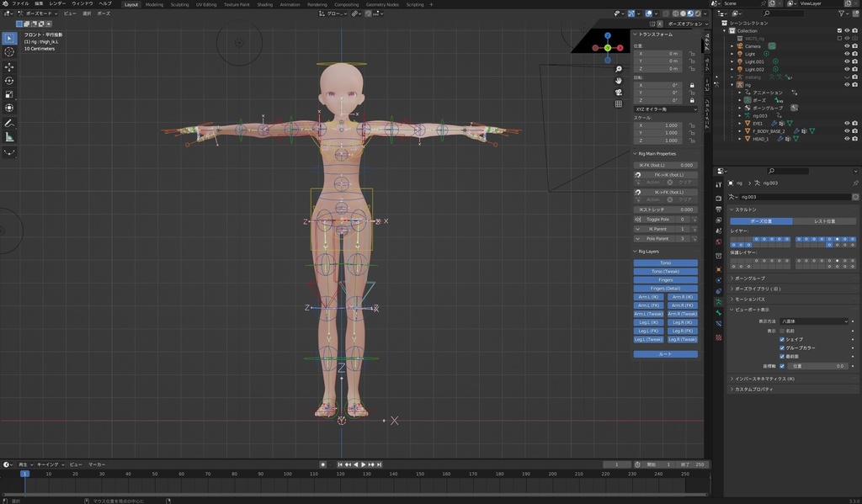The height and width of the screenshot is (504, 862).
Task: Jump to timeline start frame
Action: (340, 464)
